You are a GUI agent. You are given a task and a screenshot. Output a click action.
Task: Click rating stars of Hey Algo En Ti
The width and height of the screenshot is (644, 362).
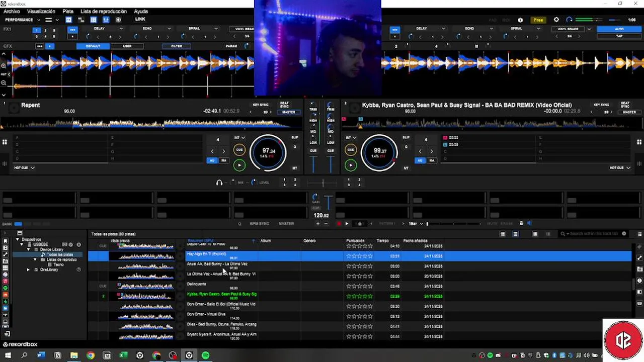click(x=359, y=256)
